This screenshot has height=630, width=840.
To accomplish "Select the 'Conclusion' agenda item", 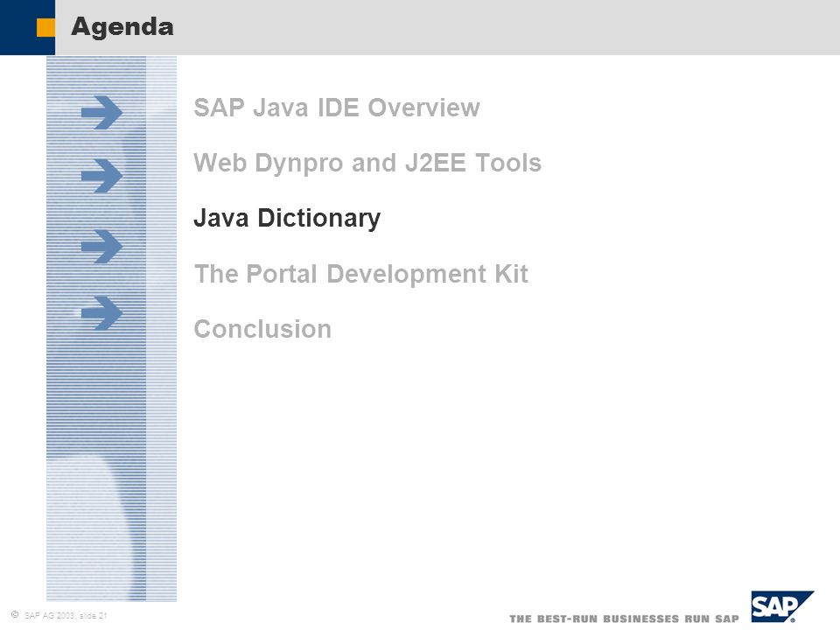I will tap(262, 329).
